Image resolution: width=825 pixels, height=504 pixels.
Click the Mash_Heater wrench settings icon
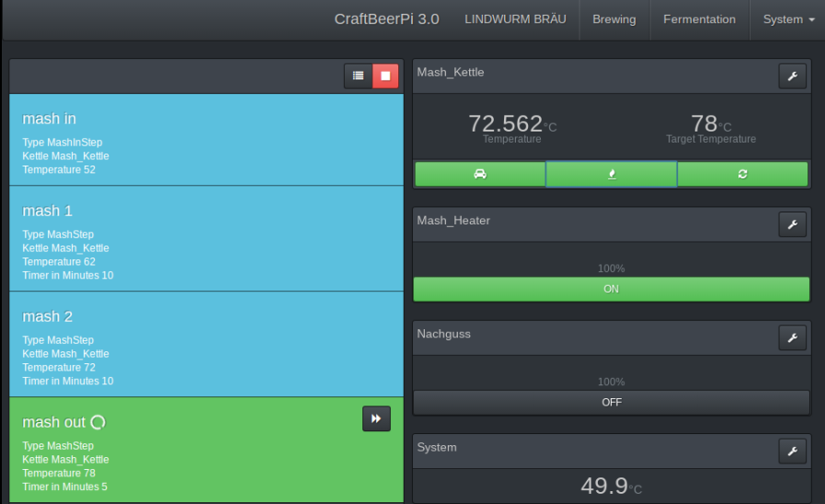pos(792,224)
